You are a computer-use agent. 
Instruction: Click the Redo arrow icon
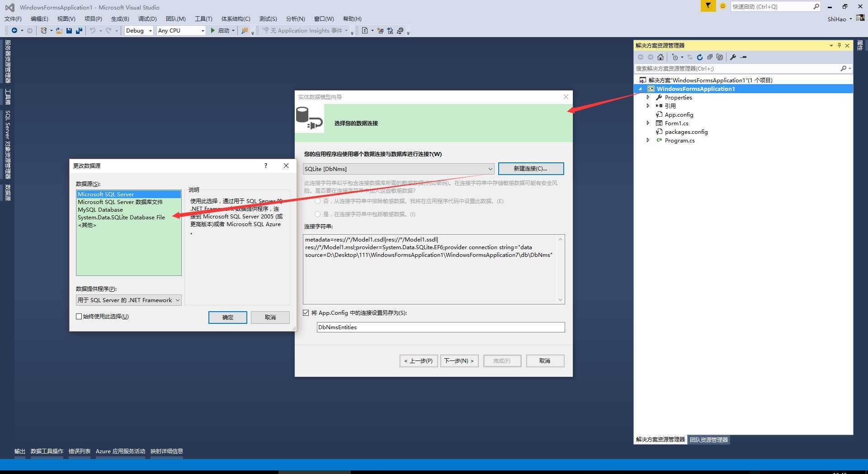pos(108,31)
